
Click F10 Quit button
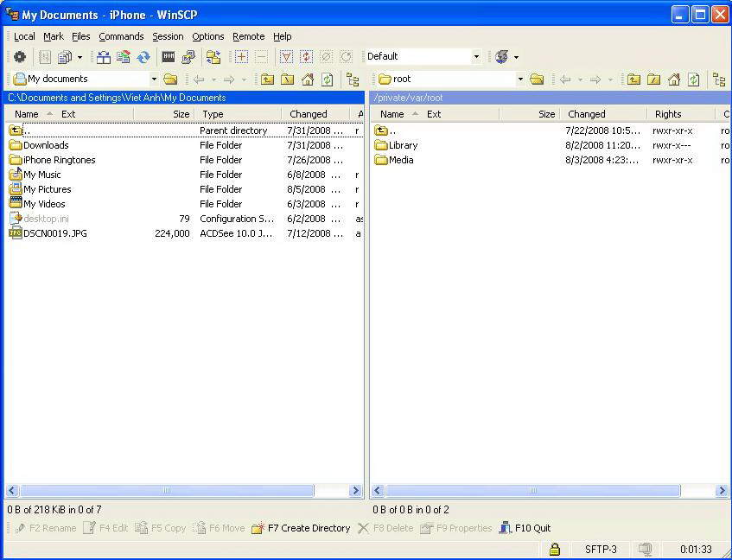[525, 528]
